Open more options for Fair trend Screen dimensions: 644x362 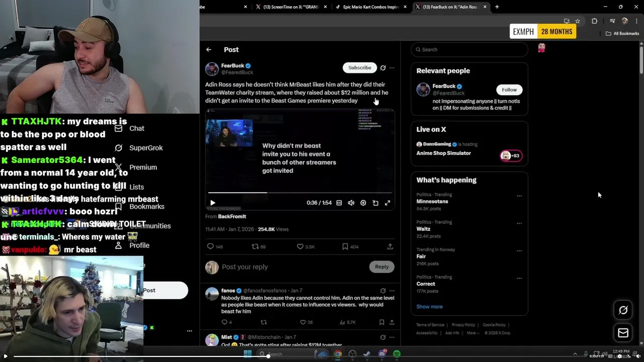[x=519, y=250]
